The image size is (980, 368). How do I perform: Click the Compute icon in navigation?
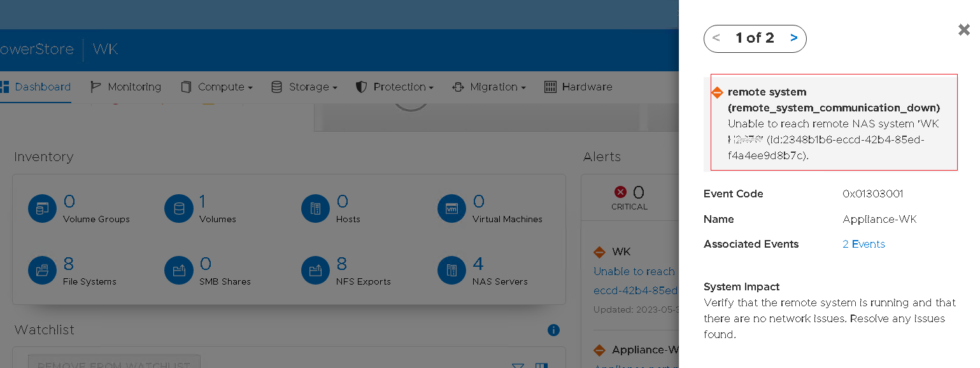(x=186, y=87)
